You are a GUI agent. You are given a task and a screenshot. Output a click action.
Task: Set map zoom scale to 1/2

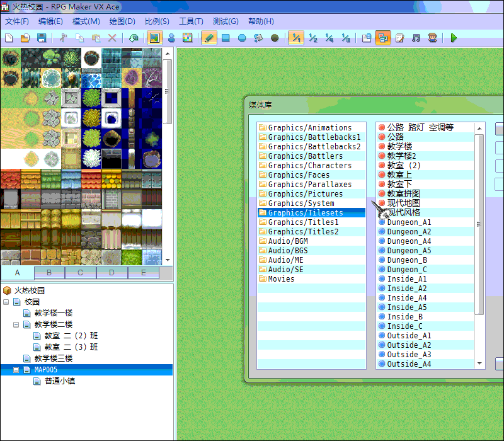pos(312,38)
